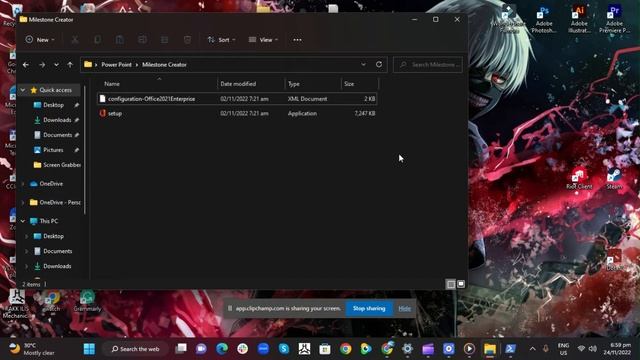Viewport: 640px width, 360px height.
Task: Open Desktop under Quick access
Action: pyautogui.click(x=53, y=105)
